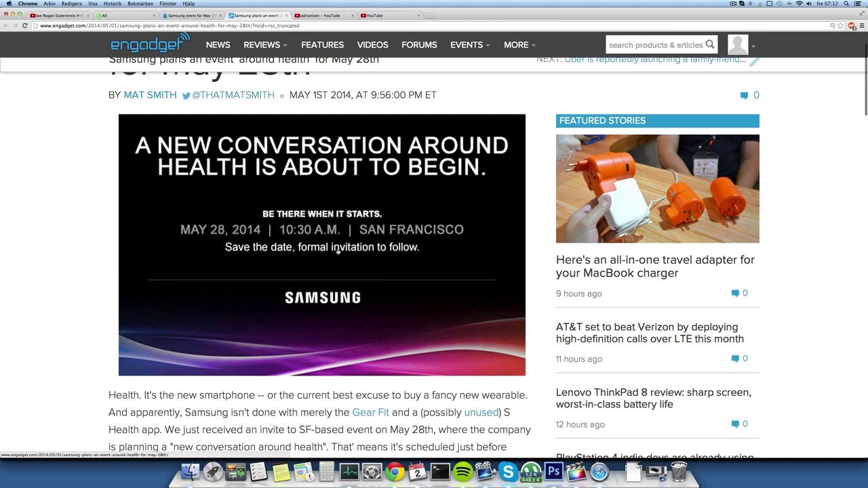The image size is (868, 488).
Task: Click the Chrome address bar
Action: (434, 26)
